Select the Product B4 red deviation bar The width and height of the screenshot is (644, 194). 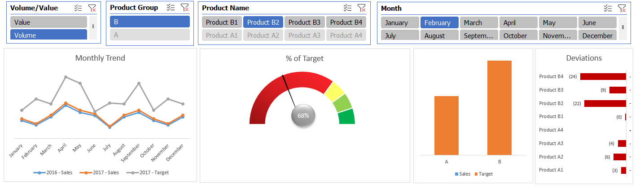coord(603,77)
